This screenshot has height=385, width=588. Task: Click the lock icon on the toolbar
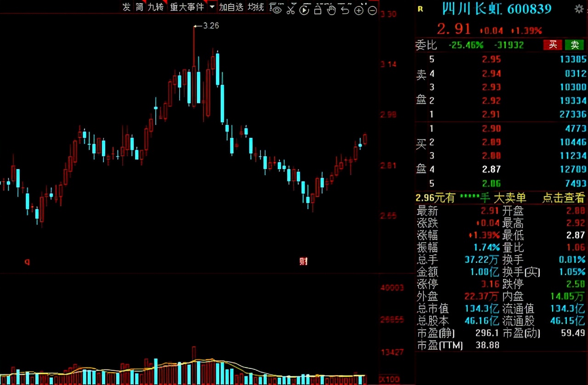click(x=317, y=9)
